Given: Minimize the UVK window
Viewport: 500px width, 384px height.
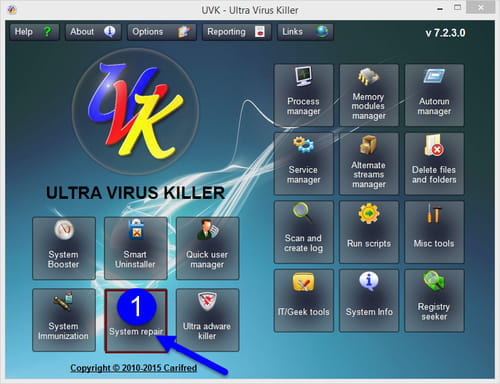Looking at the screenshot, I should point(440,8).
